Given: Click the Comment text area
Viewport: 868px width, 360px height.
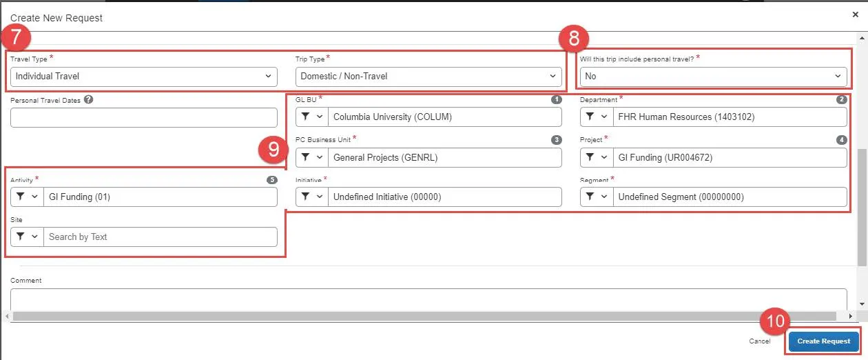Looking at the screenshot, I should 428,299.
